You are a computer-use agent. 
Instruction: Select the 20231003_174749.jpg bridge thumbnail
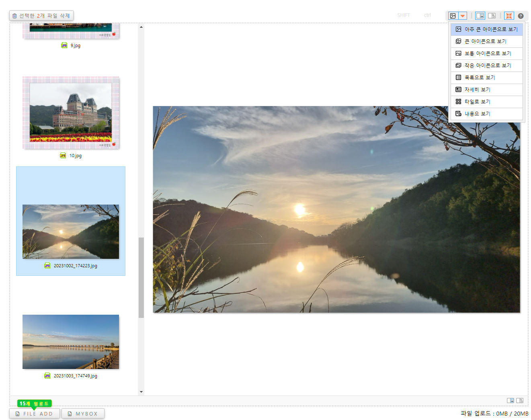[x=71, y=342]
